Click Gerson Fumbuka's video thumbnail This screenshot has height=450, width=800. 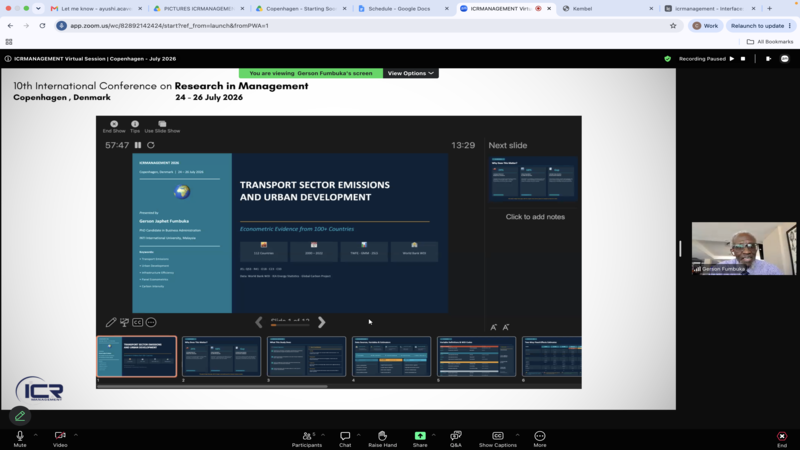[743, 248]
